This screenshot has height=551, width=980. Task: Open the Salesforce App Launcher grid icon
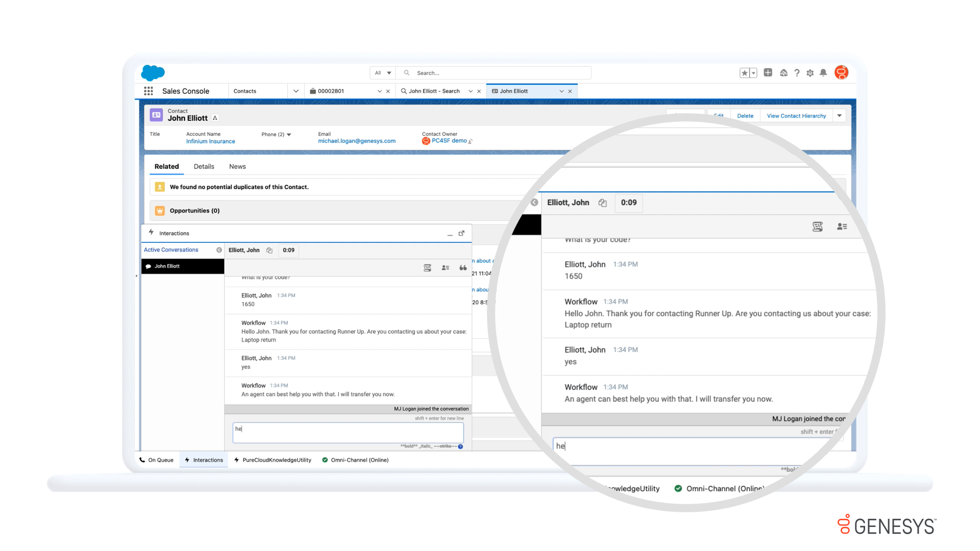[149, 91]
